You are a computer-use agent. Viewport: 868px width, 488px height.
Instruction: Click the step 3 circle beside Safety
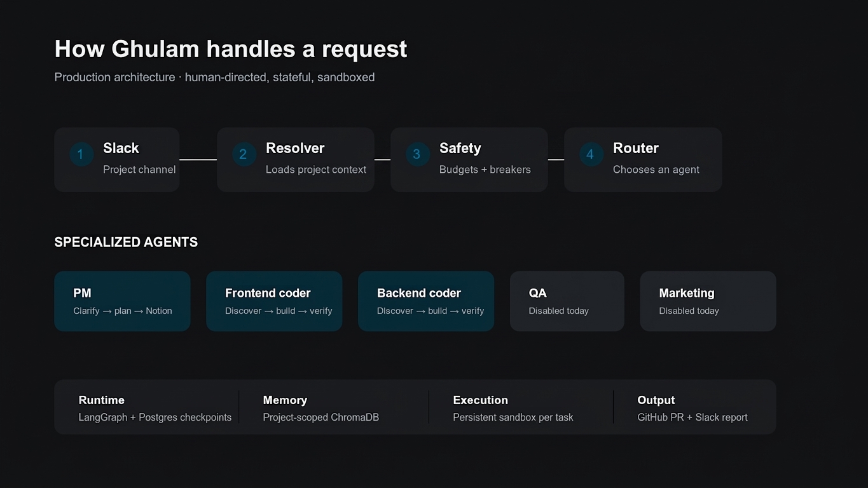(x=417, y=154)
